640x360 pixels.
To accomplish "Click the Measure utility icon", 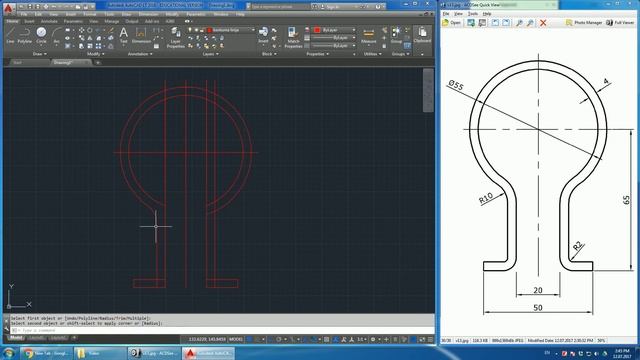I will tap(368, 36).
